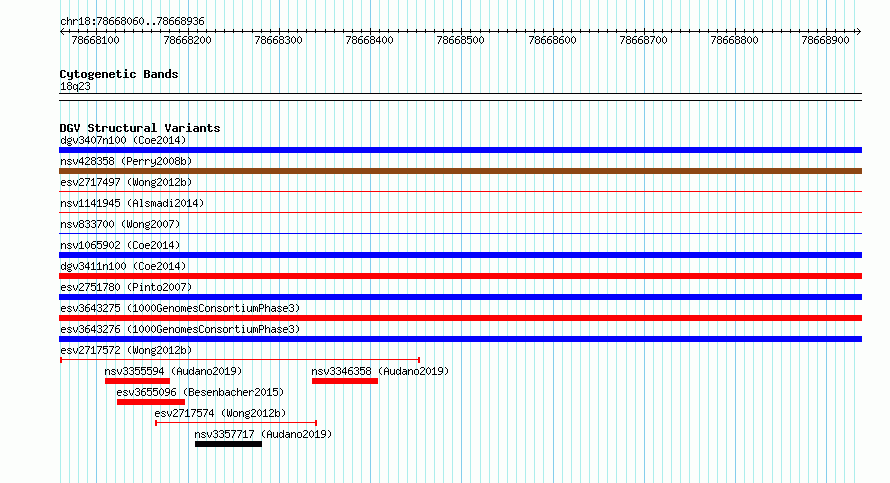Screen dimensions: 890x483
Task: Click the red esv3643275 variant bar
Action: (460, 318)
